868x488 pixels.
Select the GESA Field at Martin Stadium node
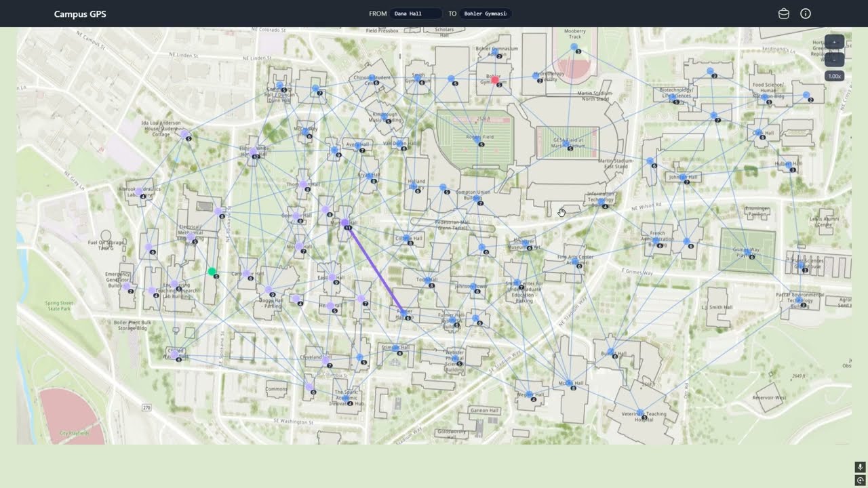(x=566, y=144)
